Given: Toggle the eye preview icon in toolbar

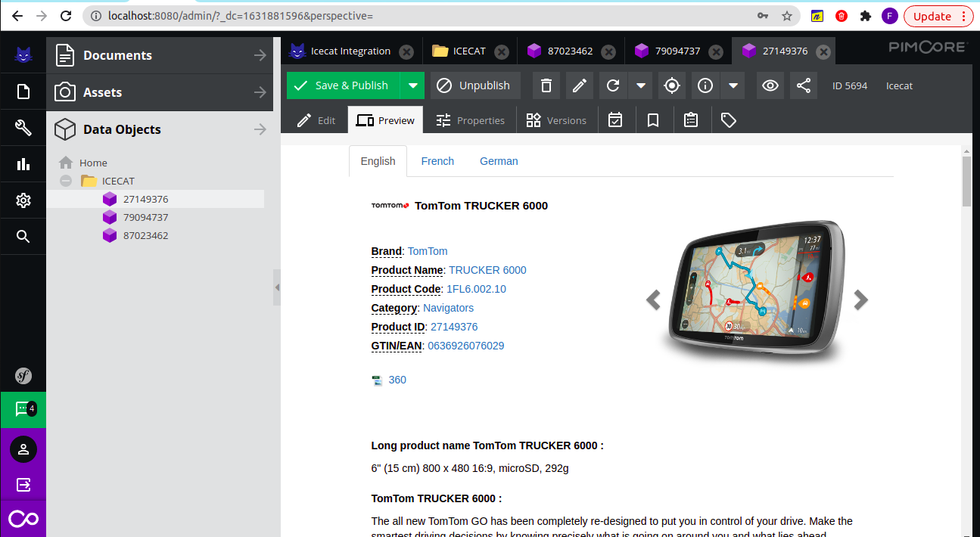Looking at the screenshot, I should pos(770,85).
